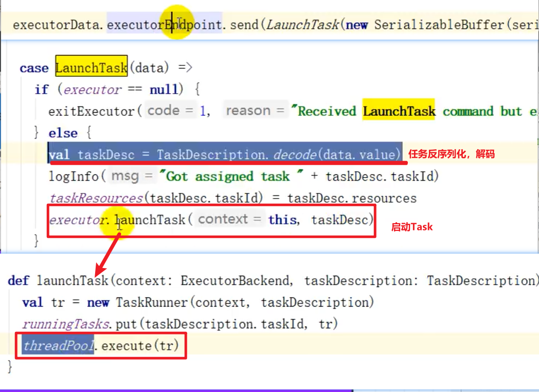Click italic "runningTasks" identifier

point(66,324)
